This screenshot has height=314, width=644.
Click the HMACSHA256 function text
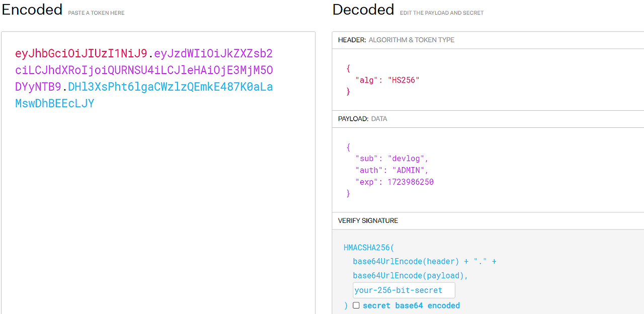(368, 247)
